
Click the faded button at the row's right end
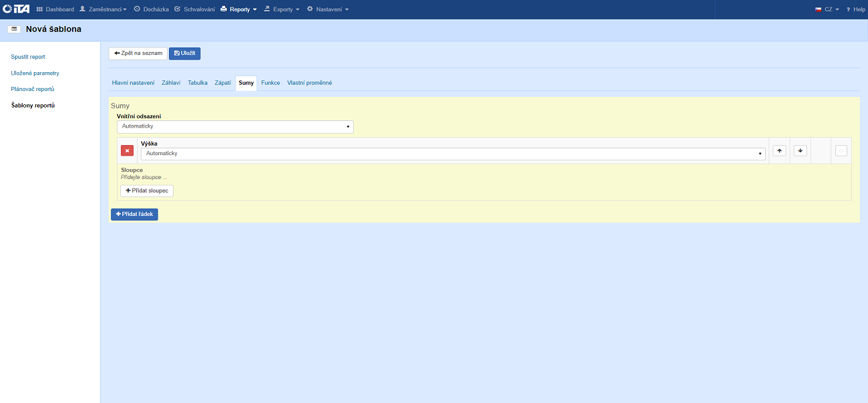tap(841, 150)
